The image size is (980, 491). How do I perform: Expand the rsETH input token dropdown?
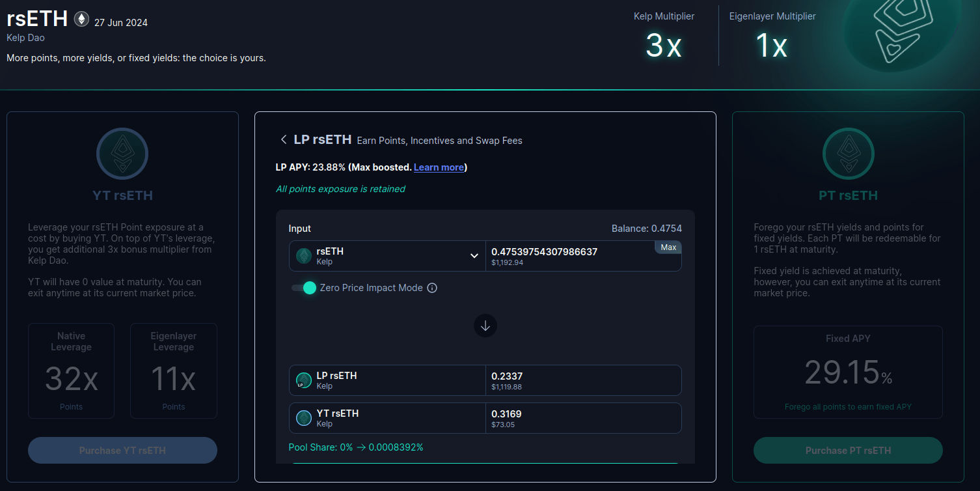(474, 256)
